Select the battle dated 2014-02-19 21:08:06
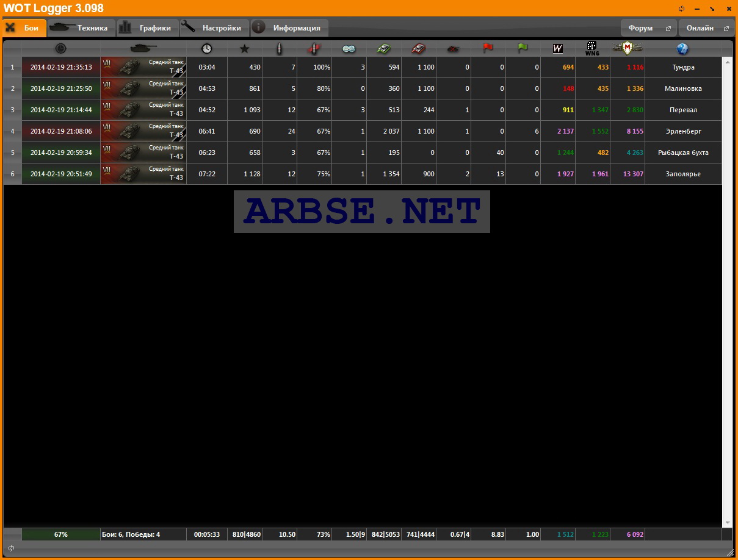 coord(61,131)
